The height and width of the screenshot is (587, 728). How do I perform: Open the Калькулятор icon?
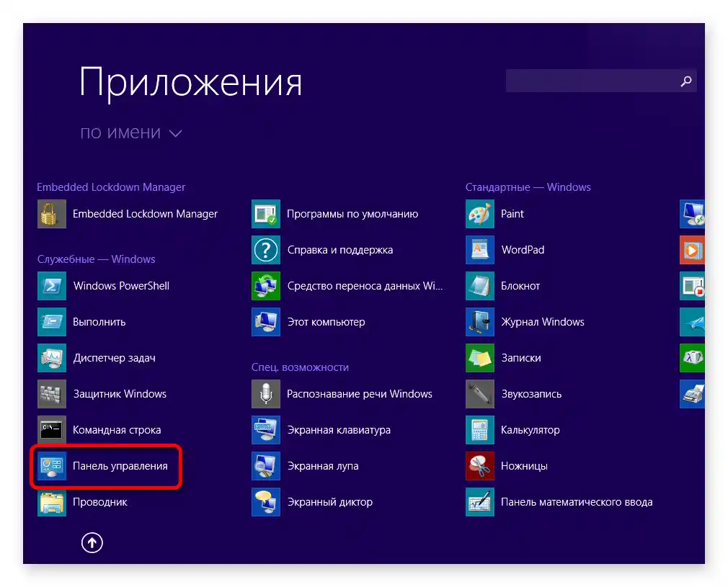[480, 430]
